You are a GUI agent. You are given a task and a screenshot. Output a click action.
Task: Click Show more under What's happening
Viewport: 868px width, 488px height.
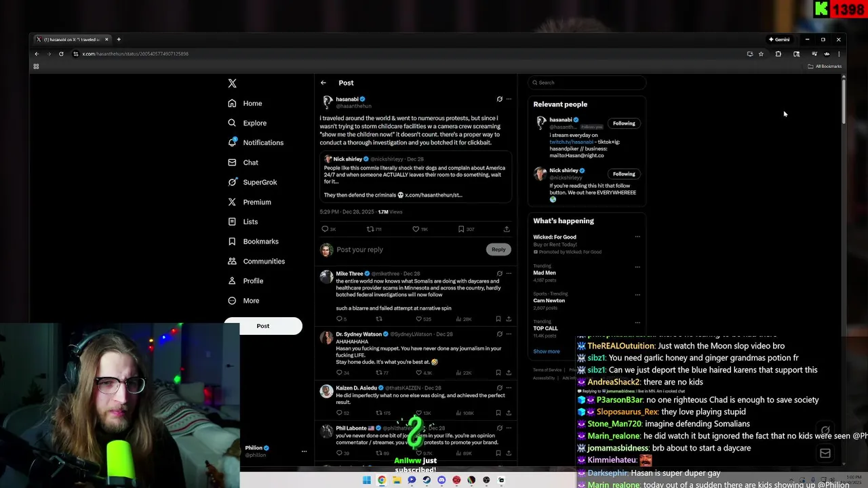[x=547, y=351]
